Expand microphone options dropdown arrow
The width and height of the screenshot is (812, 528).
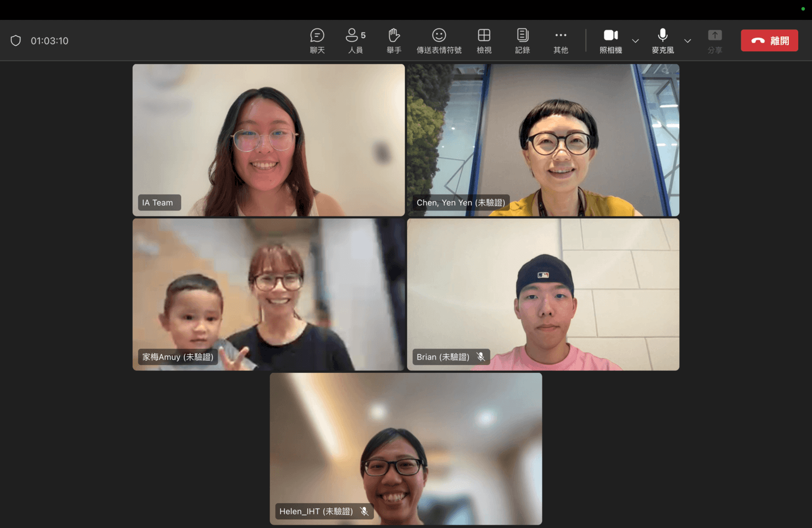(x=688, y=41)
